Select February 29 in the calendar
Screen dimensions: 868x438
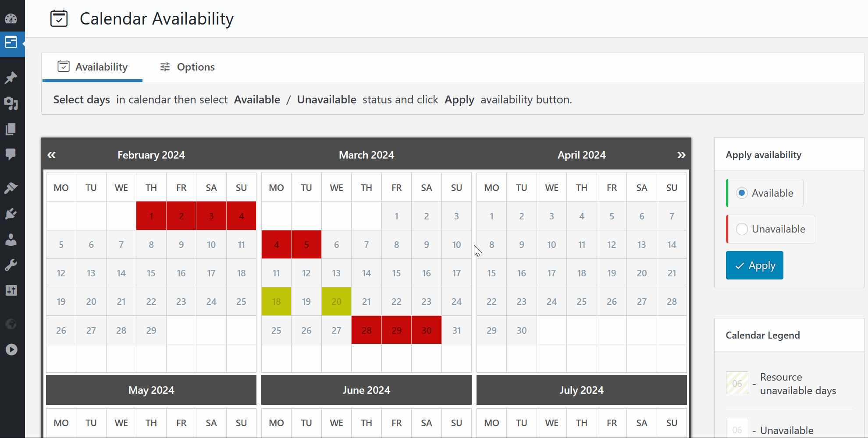pyautogui.click(x=151, y=330)
